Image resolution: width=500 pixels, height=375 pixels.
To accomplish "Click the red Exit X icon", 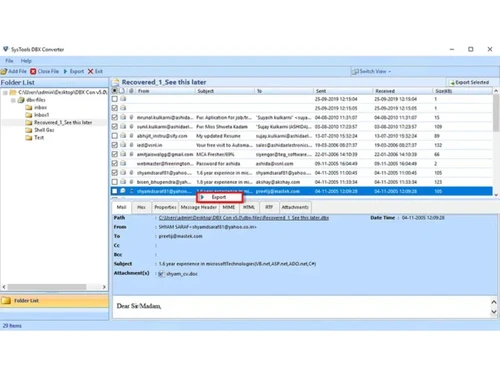I will click(90, 71).
